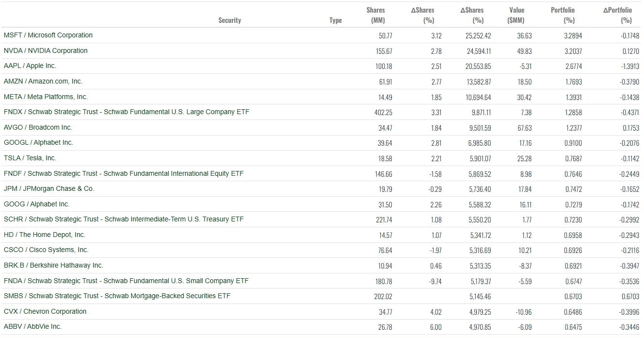Select Apple portfolio change -1.3913

click(x=630, y=67)
